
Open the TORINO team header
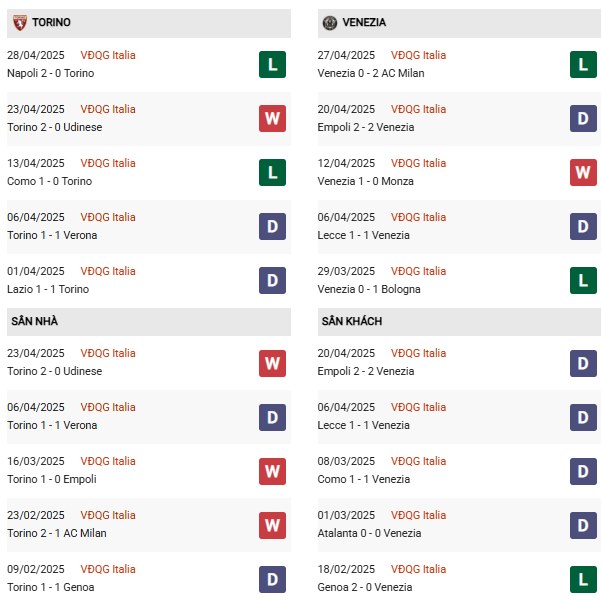coord(149,23)
